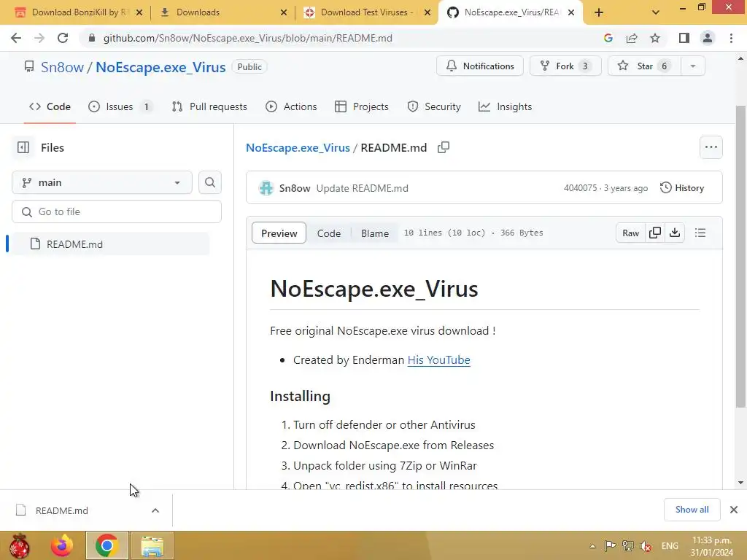
Task: Open the Security tab
Action: (x=434, y=106)
